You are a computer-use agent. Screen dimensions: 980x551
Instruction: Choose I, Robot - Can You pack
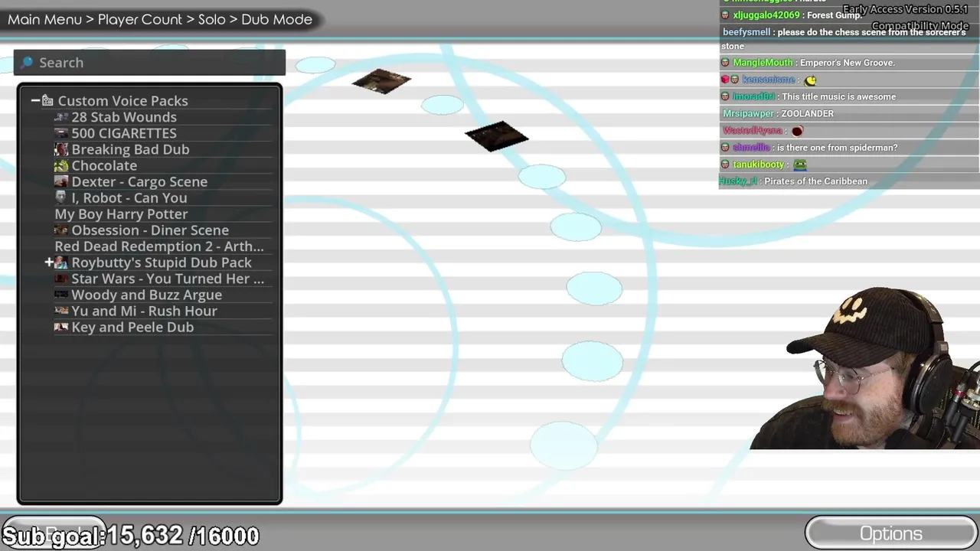(129, 197)
